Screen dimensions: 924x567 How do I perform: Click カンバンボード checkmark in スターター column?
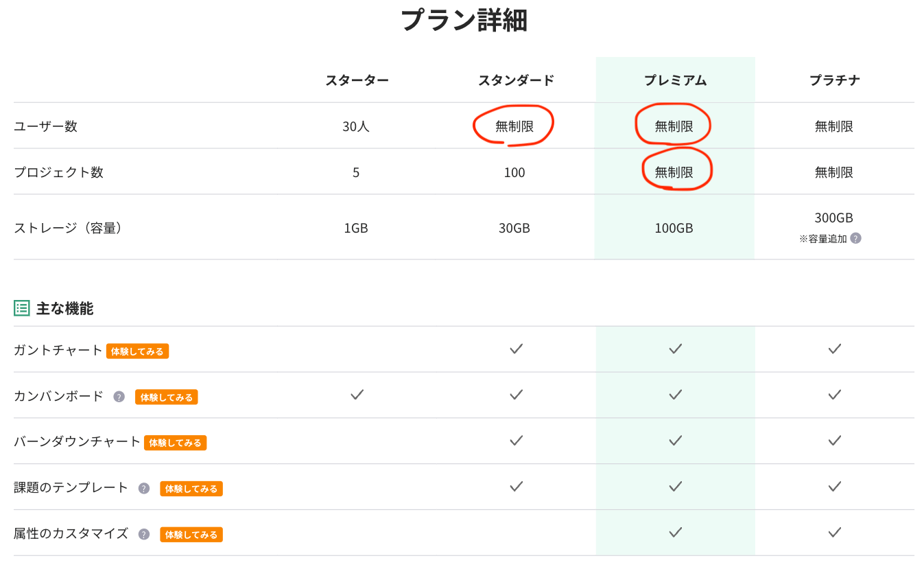pyautogui.click(x=357, y=395)
